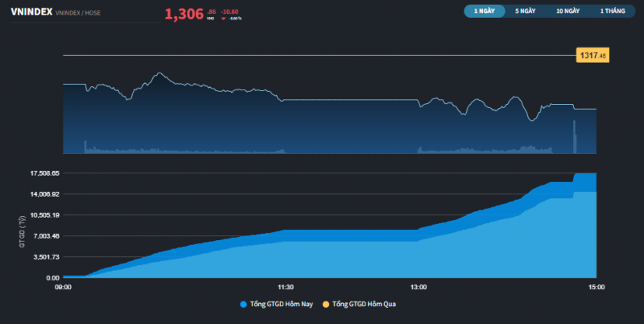Click the 13:00 time axis label
Image resolution: width=644 pixels, height=324 pixels.
[x=419, y=287]
